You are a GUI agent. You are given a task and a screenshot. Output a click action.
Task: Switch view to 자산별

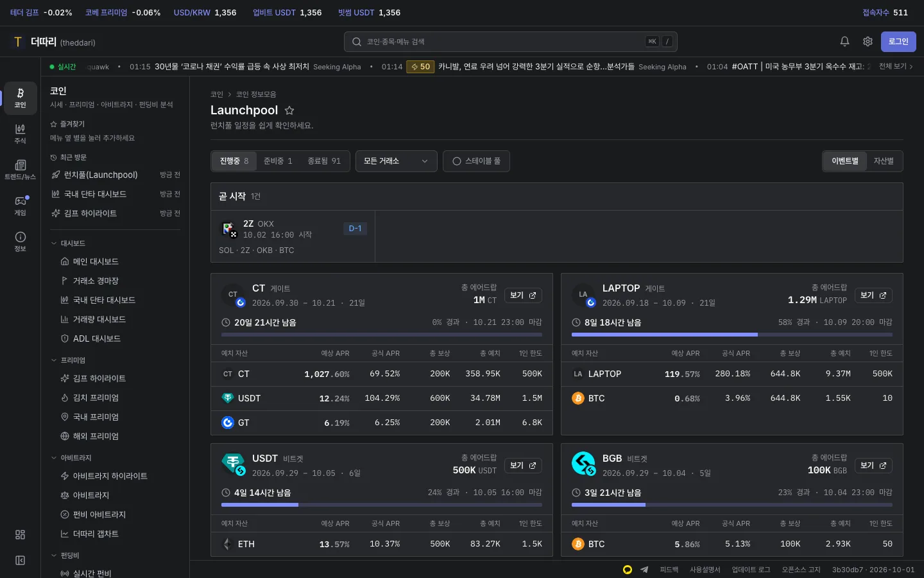coord(884,161)
